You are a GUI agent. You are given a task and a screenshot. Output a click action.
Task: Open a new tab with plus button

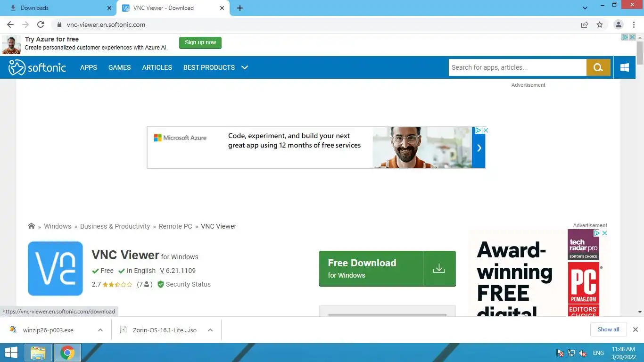[240, 8]
